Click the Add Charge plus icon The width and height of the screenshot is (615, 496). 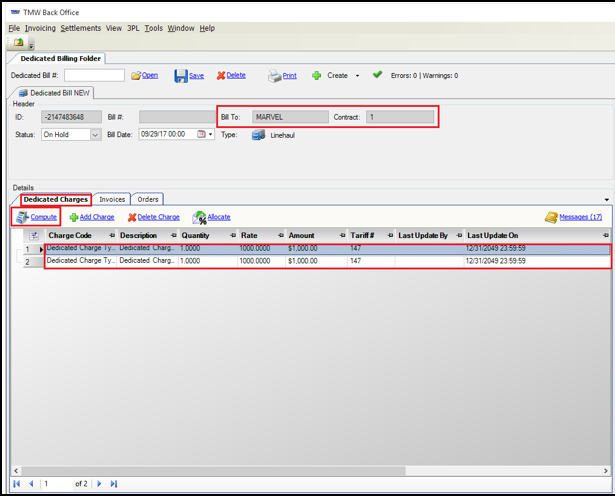point(74,217)
